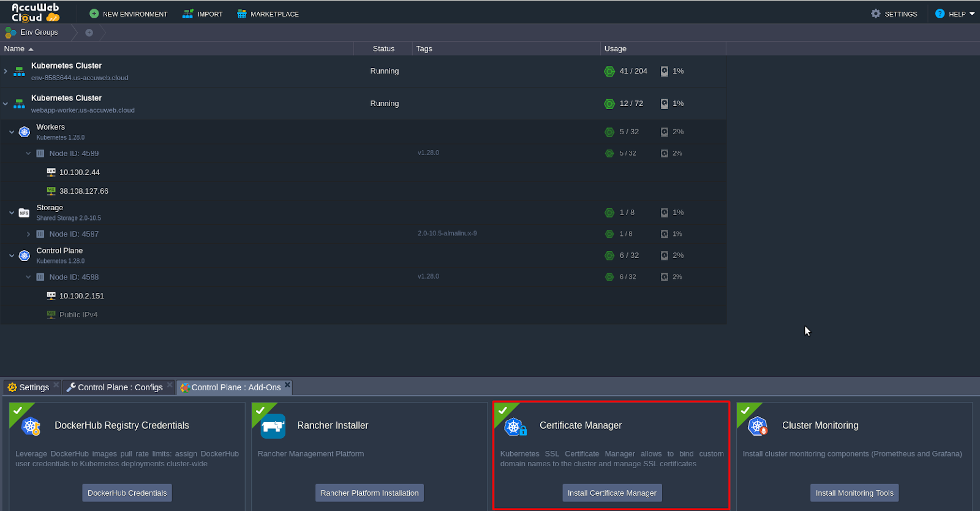Click the Storage NFS icon
Screen dimensions: 980x511
click(x=24, y=213)
